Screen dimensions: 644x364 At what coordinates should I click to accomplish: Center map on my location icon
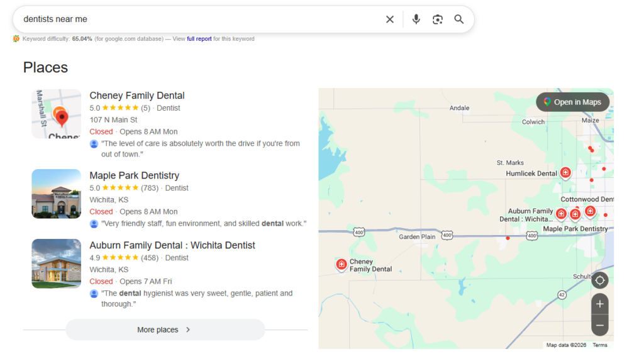pos(599,280)
